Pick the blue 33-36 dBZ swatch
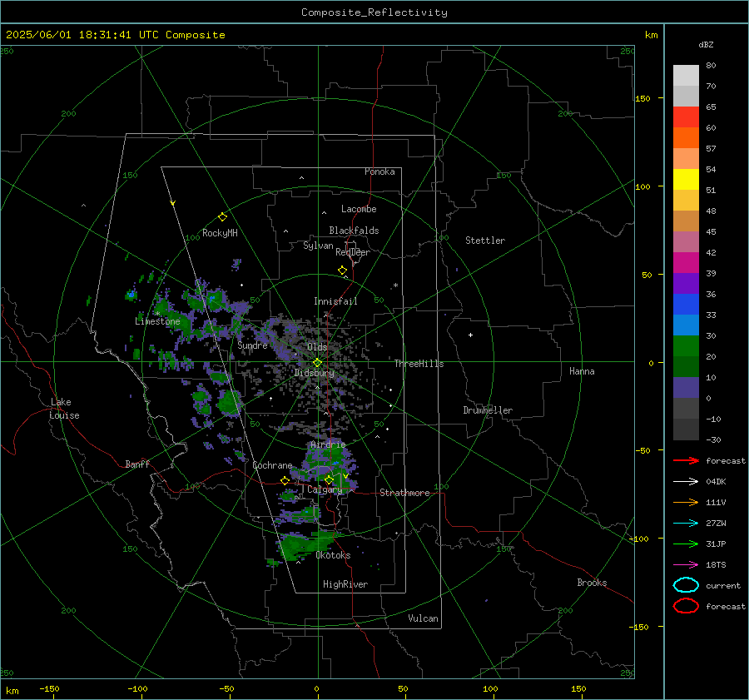The height and width of the screenshot is (700, 749). point(686,305)
